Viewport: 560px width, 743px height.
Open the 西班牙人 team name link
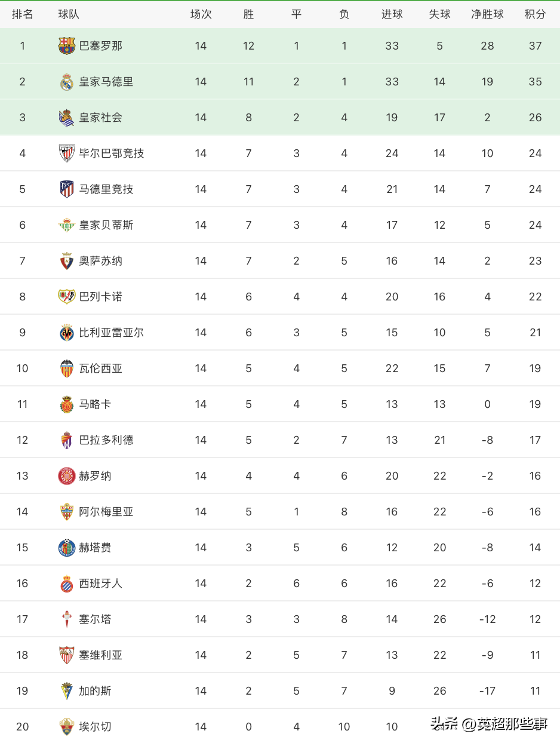tap(100, 584)
